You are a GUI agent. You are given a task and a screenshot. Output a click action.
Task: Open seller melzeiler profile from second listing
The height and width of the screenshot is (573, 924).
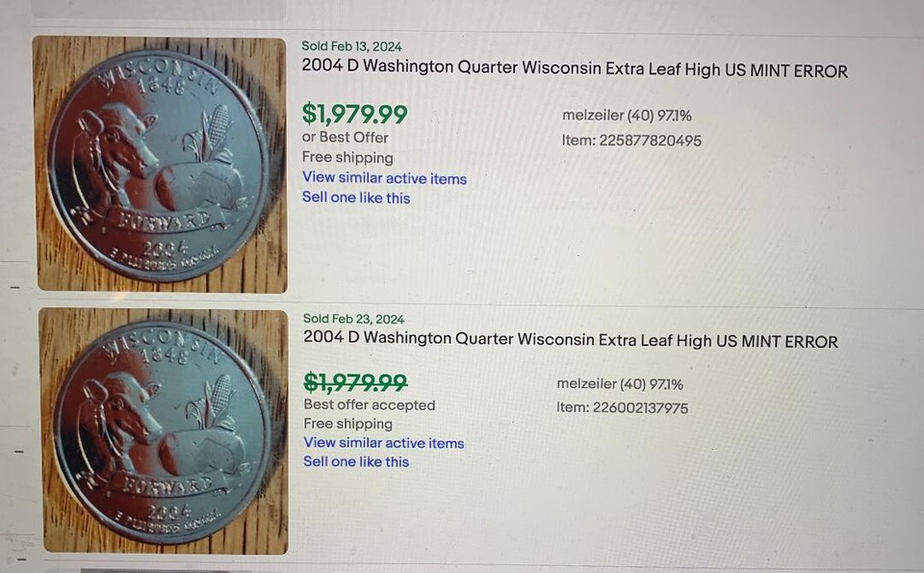tap(589, 383)
